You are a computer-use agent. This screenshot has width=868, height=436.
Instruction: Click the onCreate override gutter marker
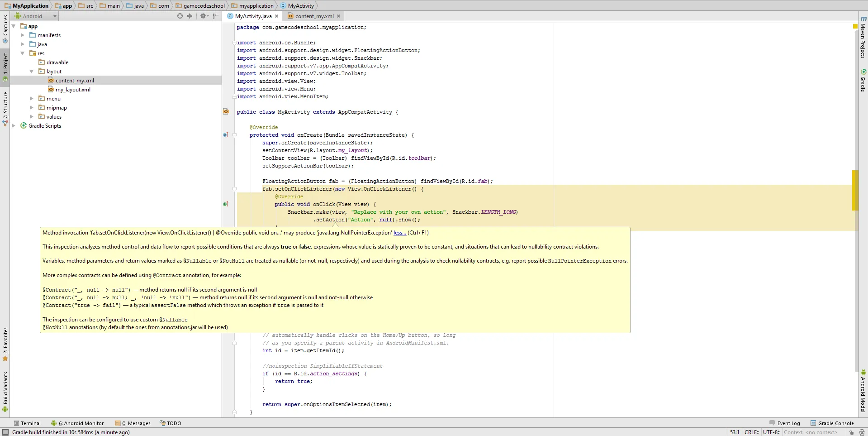coord(226,135)
